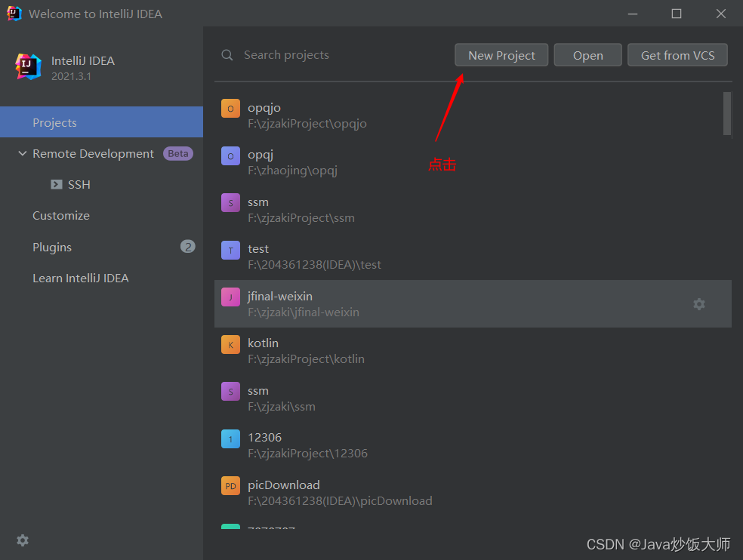This screenshot has width=743, height=560.
Task: Open the picDownload project
Action: pyautogui.click(x=473, y=492)
